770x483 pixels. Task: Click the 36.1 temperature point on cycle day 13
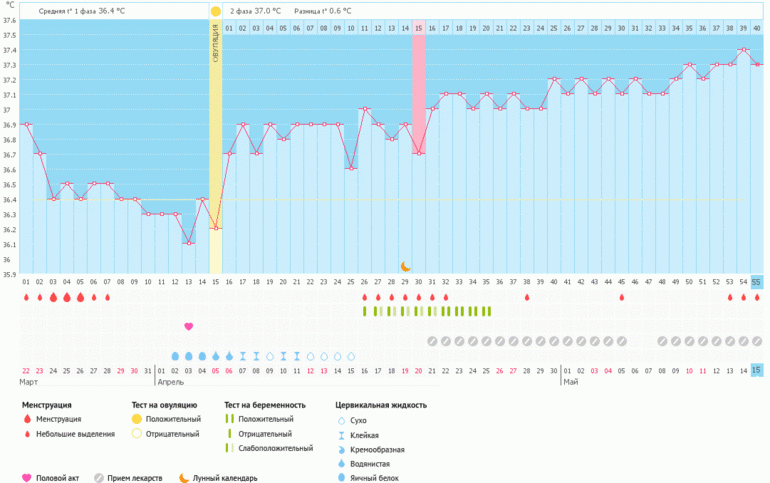[189, 243]
